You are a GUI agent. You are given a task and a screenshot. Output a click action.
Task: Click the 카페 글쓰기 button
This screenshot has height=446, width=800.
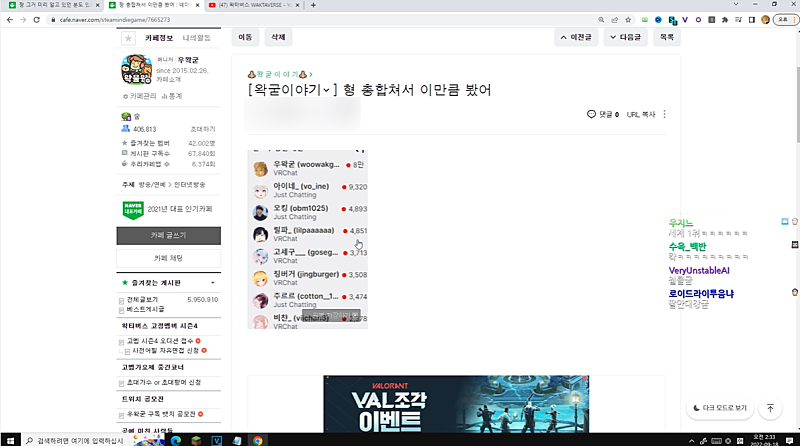168,236
